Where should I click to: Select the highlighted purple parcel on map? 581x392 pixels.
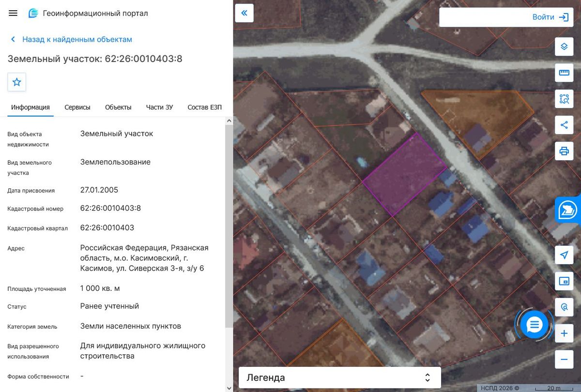click(404, 175)
